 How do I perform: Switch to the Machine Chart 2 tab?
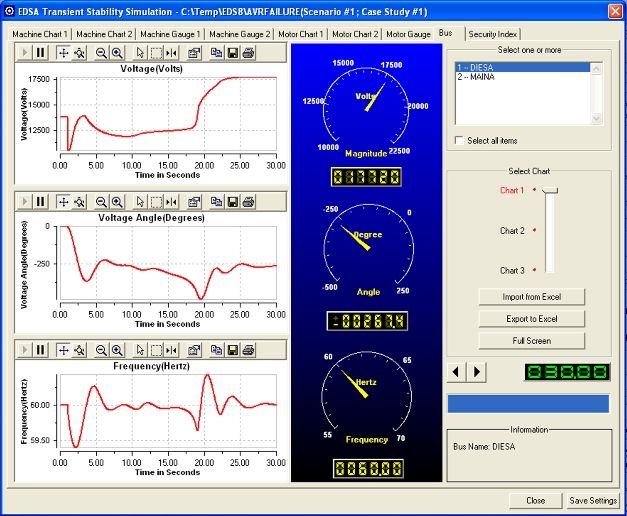pos(104,34)
